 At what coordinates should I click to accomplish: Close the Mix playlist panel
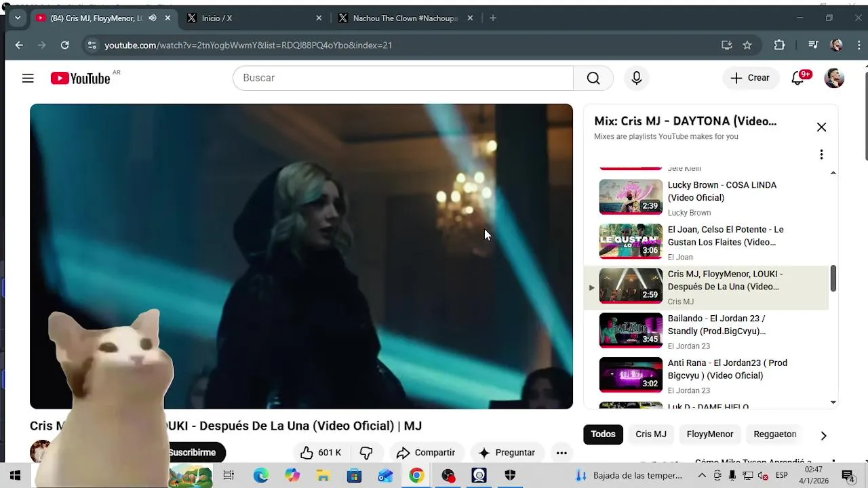pos(821,127)
